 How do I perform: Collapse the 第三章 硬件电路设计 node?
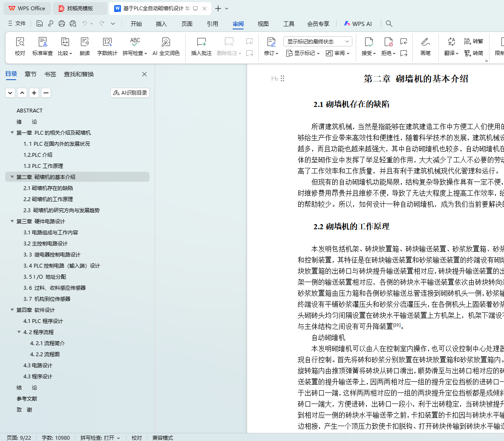click(12, 221)
